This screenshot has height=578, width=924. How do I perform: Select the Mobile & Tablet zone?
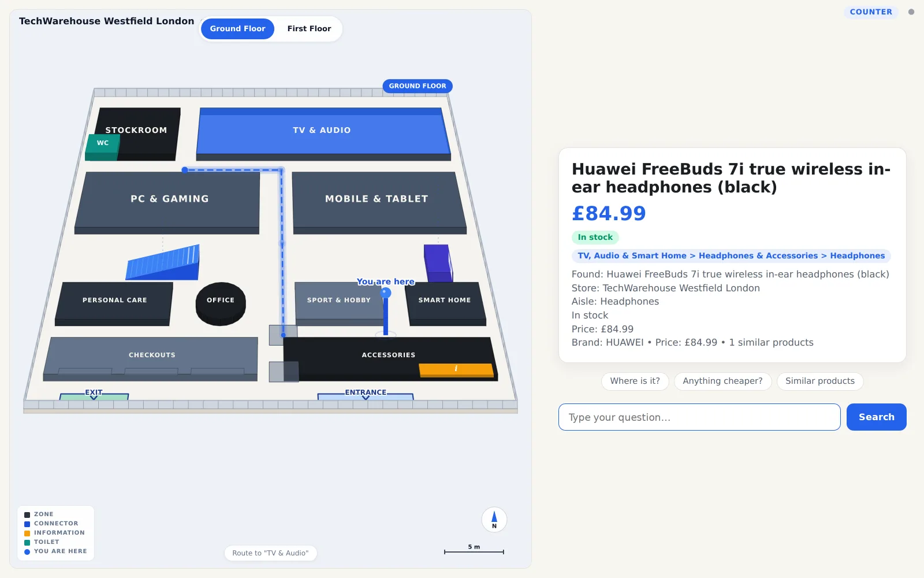[x=378, y=202]
